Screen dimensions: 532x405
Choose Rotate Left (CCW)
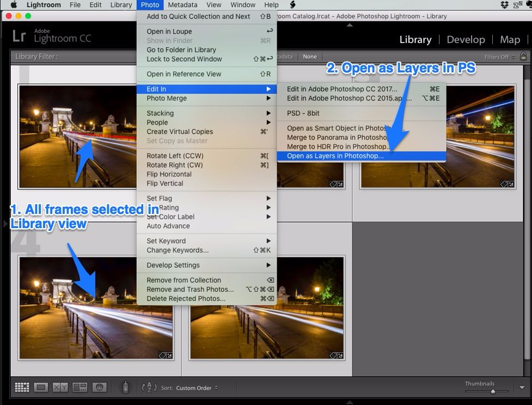coord(206,156)
